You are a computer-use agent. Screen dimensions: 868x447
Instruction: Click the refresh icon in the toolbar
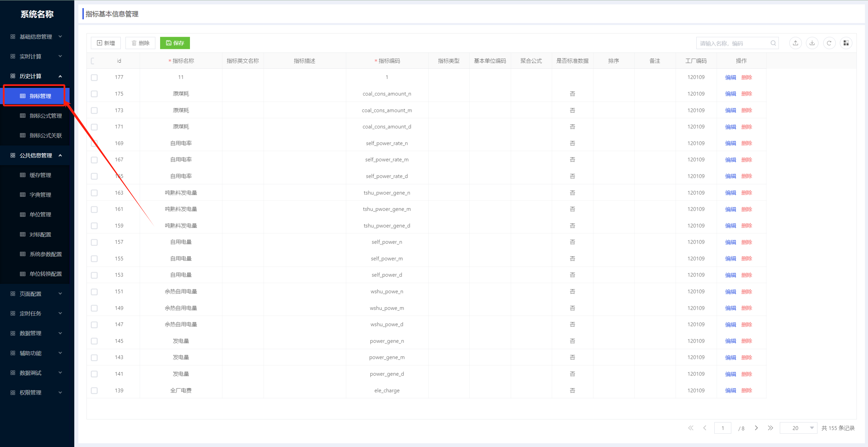829,43
